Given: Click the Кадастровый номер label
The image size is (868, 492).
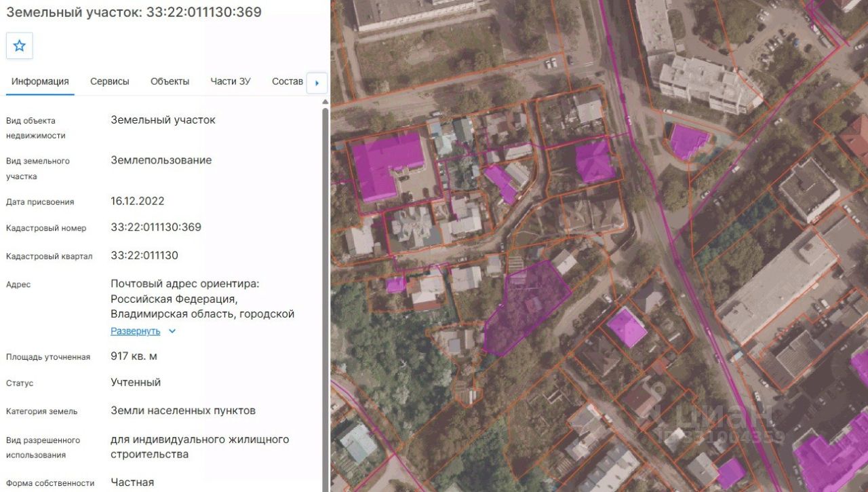Looking at the screenshot, I should [x=46, y=228].
